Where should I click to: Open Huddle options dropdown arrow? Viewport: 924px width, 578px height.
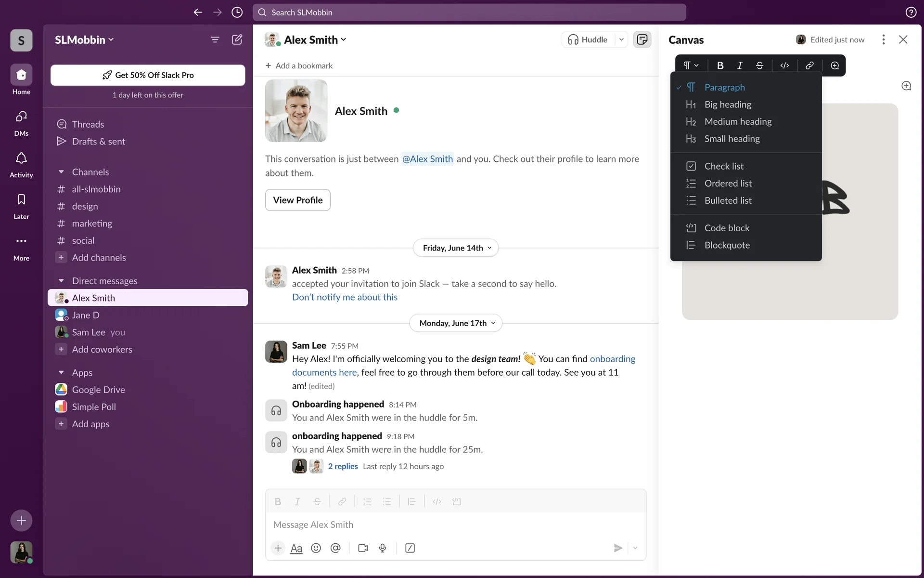pos(621,39)
